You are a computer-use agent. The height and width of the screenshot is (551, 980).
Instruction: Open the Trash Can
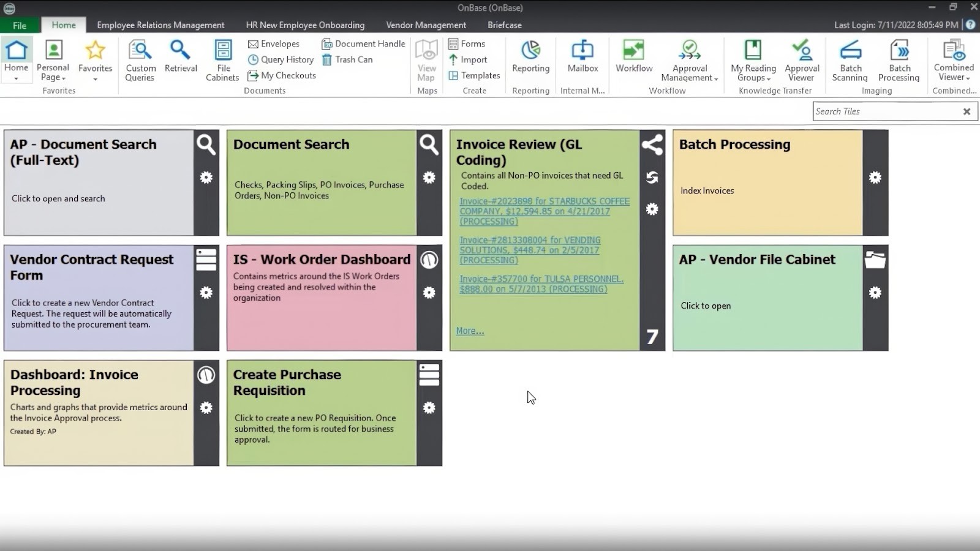pyautogui.click(x=347, y=59)
